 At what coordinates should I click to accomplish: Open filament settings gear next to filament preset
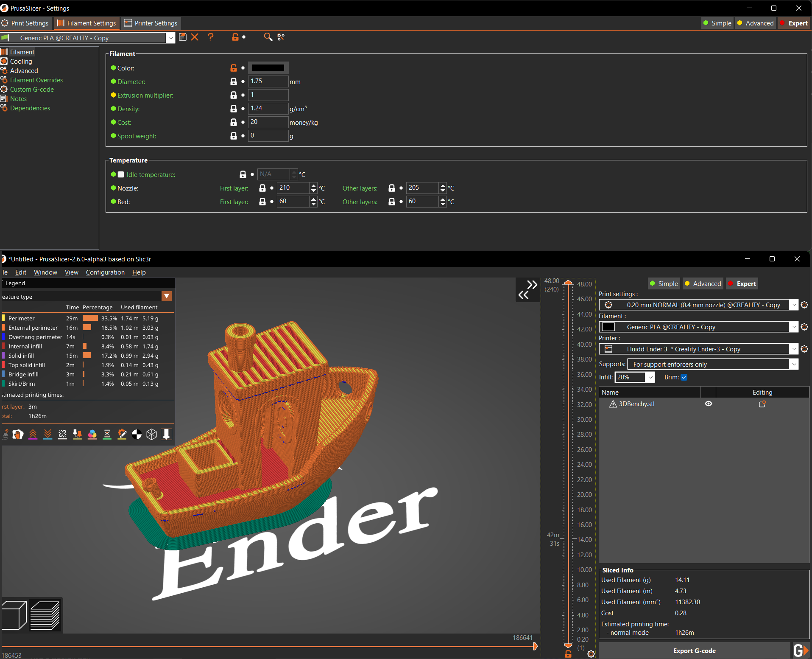pyautogui.click(x=804, y=327)
